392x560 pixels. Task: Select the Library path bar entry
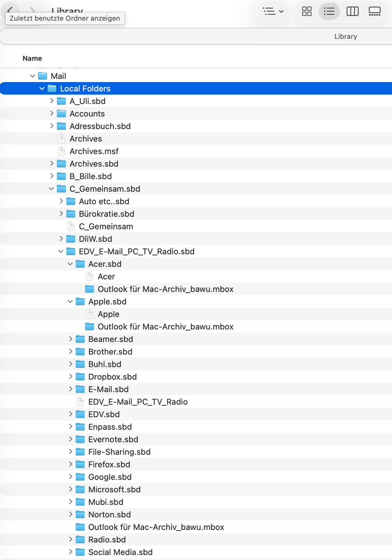click(x=345, y=36)
